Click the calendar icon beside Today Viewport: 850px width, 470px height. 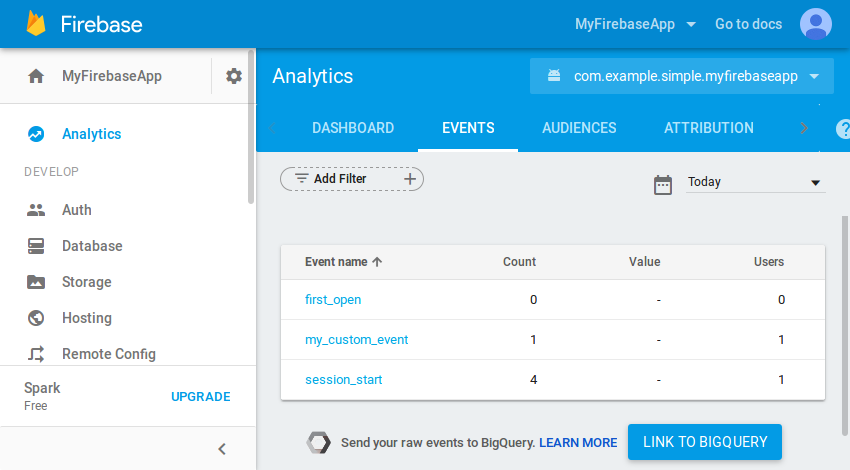point(662,185)
